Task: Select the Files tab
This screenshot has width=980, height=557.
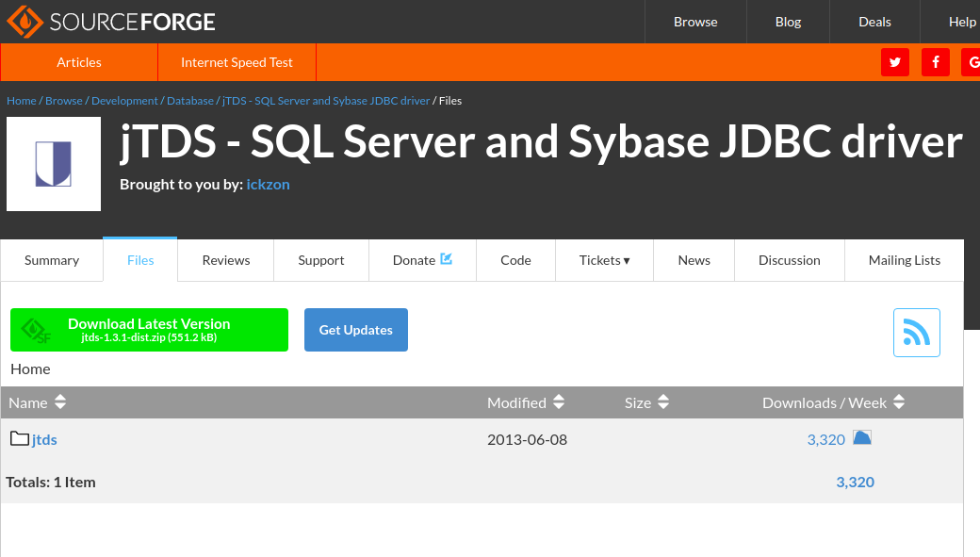Action: (140, 260)
